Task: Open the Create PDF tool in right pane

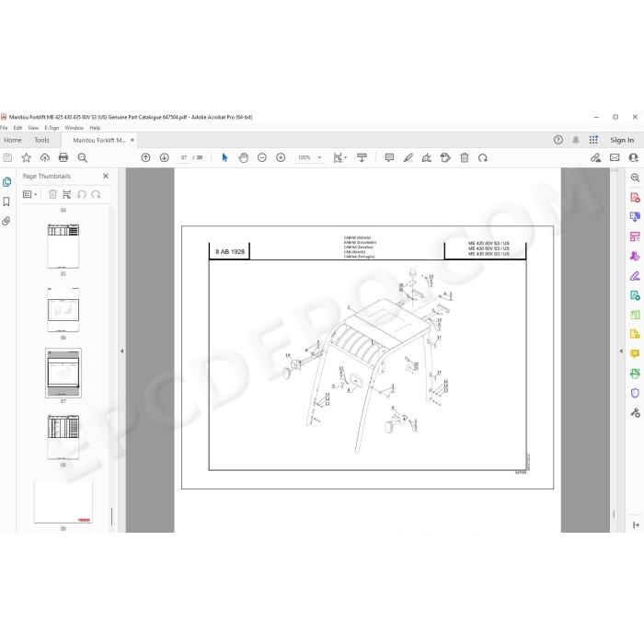Action: [x=635, y=198]
